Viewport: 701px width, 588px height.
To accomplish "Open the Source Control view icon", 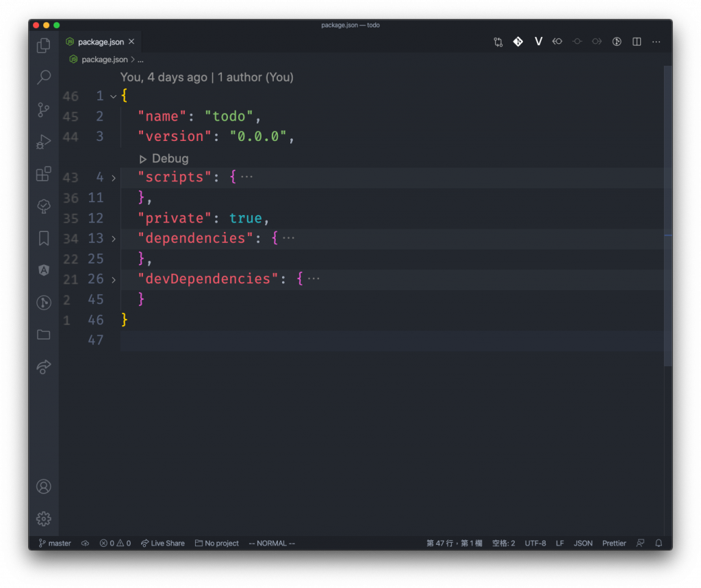I will pyautogui.click(x=43, y=110).
